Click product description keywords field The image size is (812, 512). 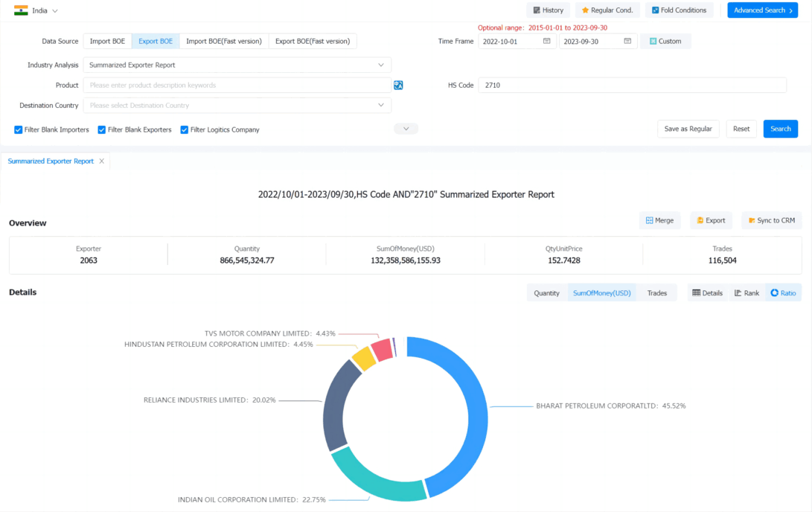pos(237,85)
